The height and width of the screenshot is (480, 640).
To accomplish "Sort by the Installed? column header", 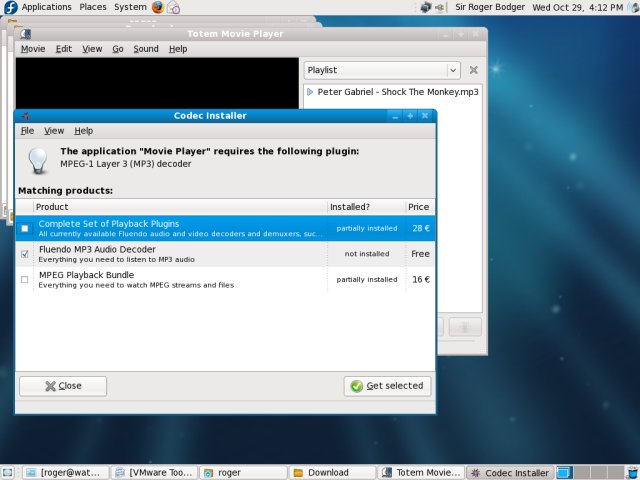I will tap(366, 207).
